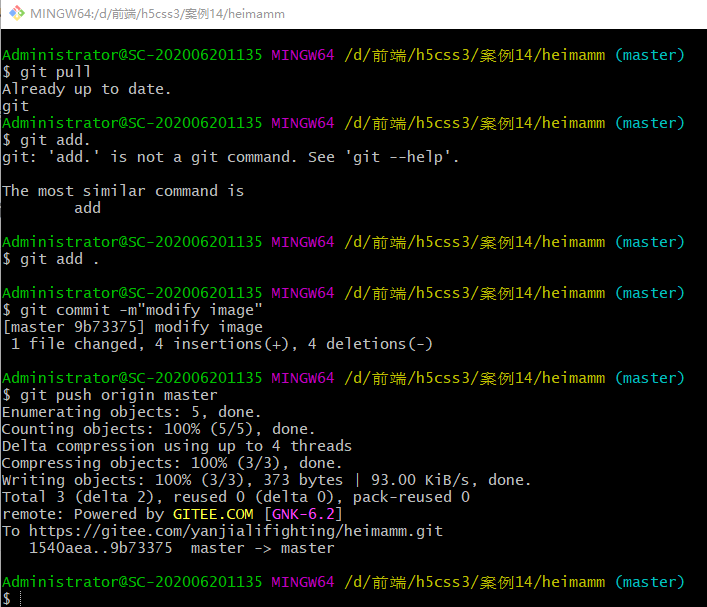This screenshot has height=607, width=707.
Task: Click 'Counting objects: 100% (5/5)' line
Action: 159,429
